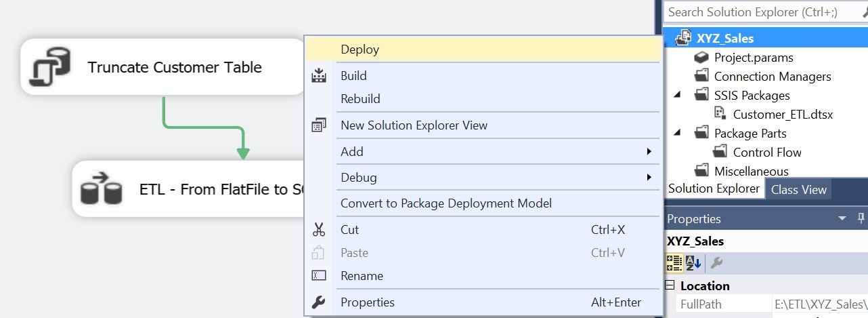Click the Property Pages wrench icon
Image resolution: width=868 pixels, height=318 pixels.
(716, 262)
